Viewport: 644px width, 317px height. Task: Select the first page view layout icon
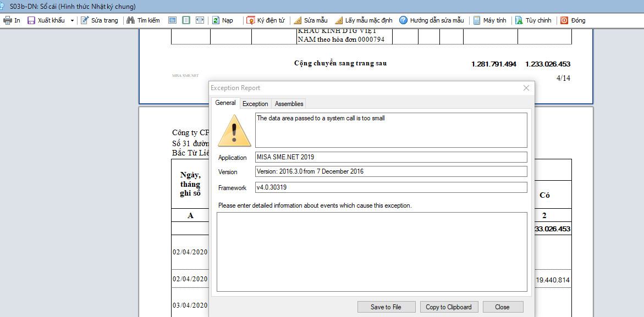tap(173, 20)
